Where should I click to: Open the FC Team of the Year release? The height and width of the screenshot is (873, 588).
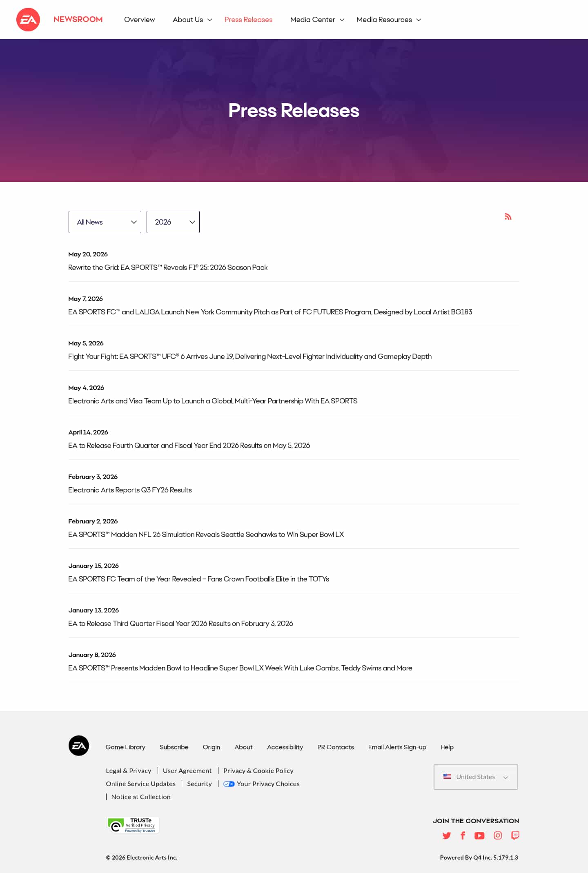pyautogui.click(x=198, y=579)
